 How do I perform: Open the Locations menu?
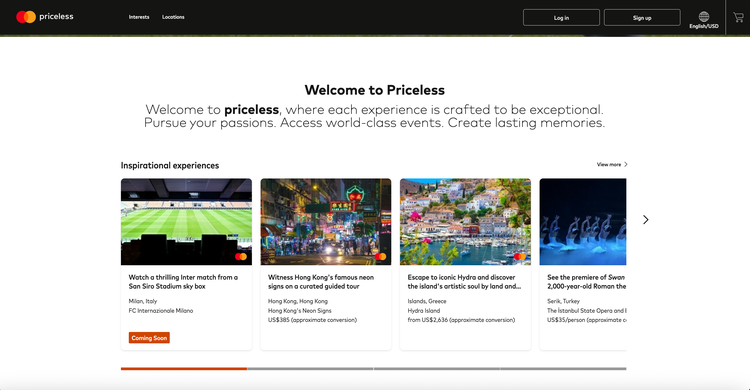click(x=173, y=17)
